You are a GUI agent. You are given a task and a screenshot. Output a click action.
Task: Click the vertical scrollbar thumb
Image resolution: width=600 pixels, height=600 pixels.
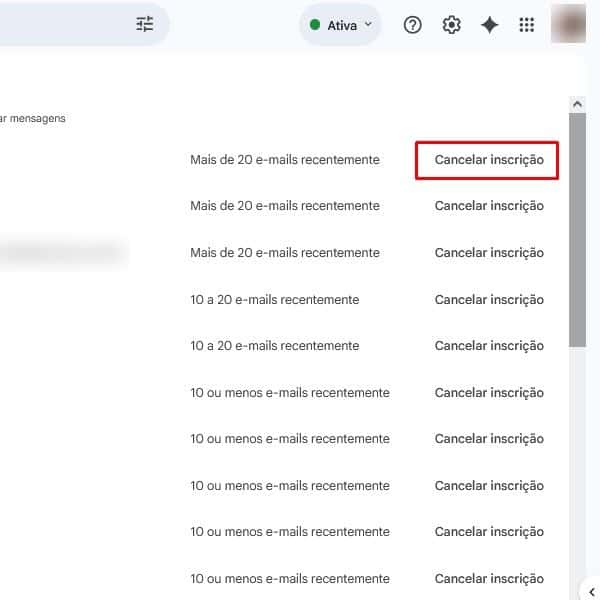pos(577,230)
